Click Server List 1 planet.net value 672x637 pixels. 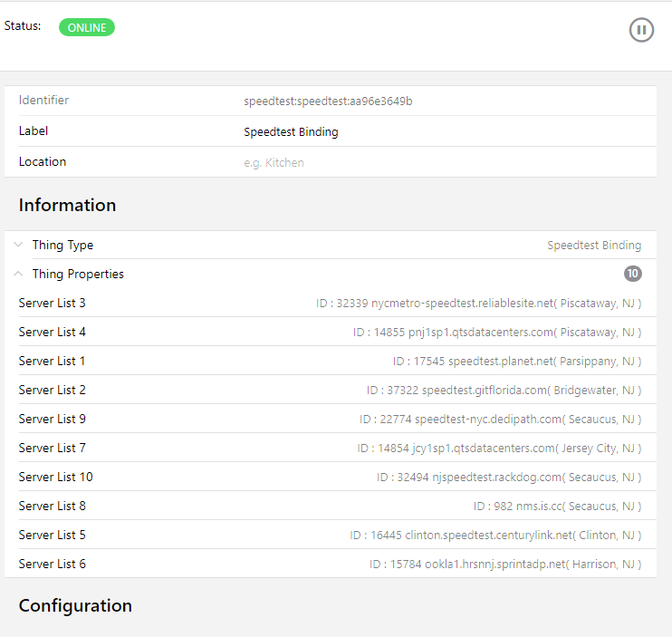pyautogui.click(x=516, y=361)
